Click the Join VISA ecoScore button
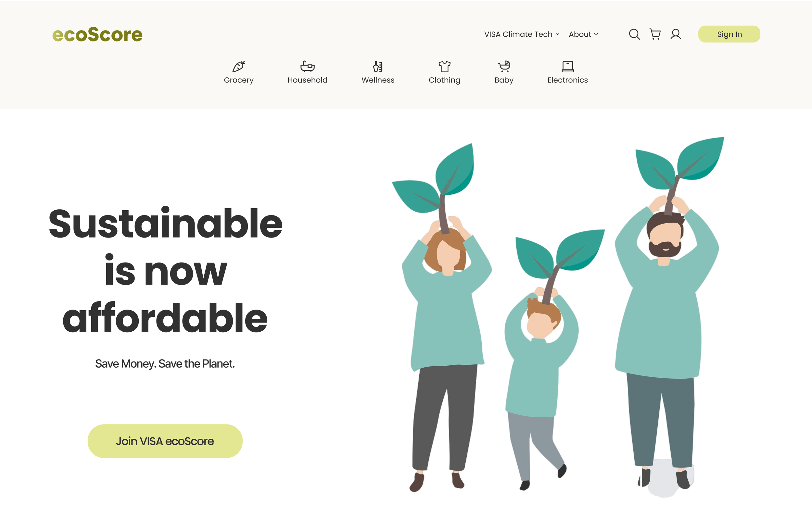812x526 pixels. click(x=165, y=441)
